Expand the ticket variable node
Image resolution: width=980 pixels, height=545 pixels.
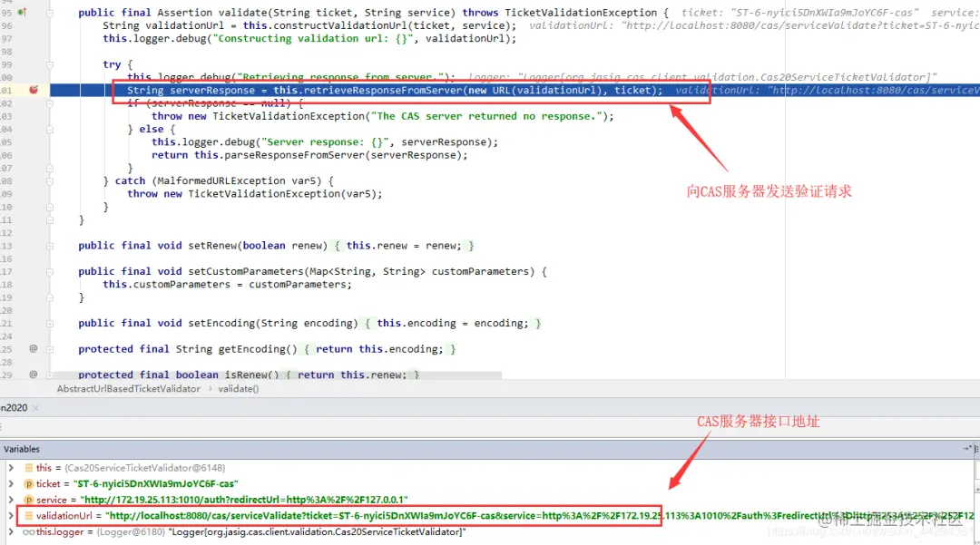[x=11, y=484]
